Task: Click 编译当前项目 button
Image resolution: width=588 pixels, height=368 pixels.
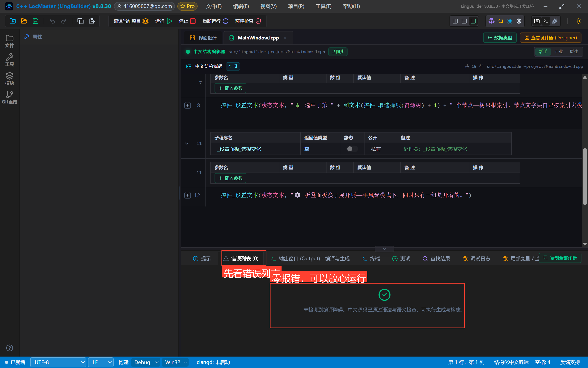Action: pyautogui.click(x=131, y=21)
